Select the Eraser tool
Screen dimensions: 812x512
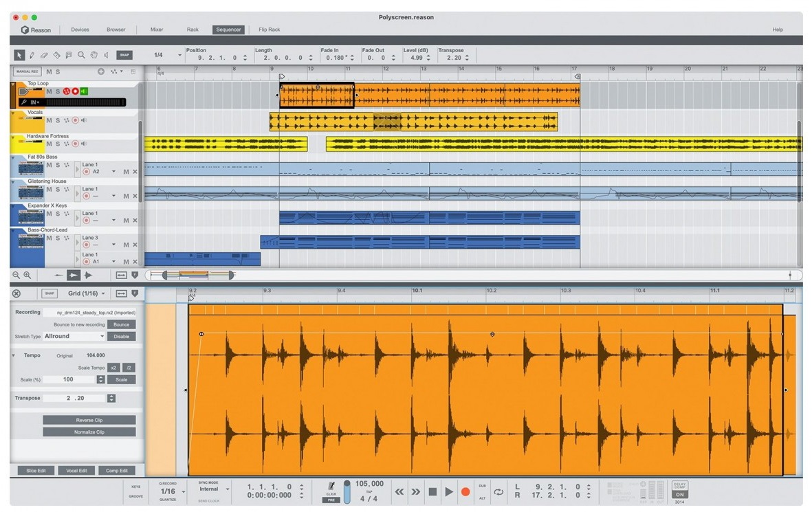44,55
